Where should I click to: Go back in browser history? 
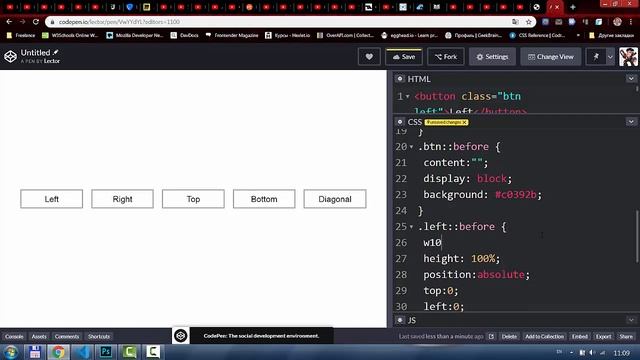point(9,22)
